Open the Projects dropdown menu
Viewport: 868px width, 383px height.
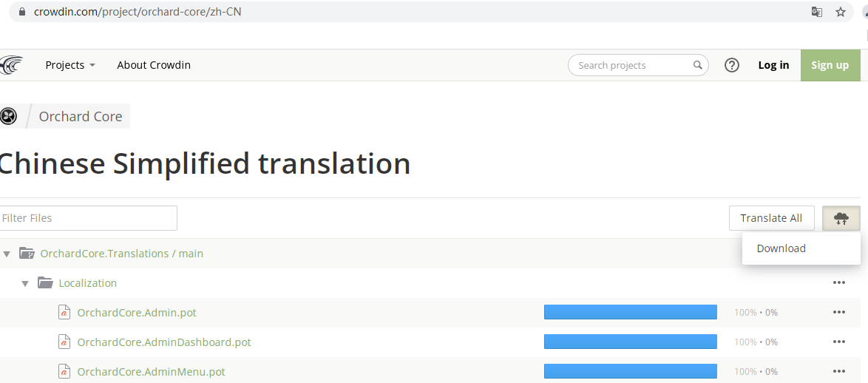(70, 65)
